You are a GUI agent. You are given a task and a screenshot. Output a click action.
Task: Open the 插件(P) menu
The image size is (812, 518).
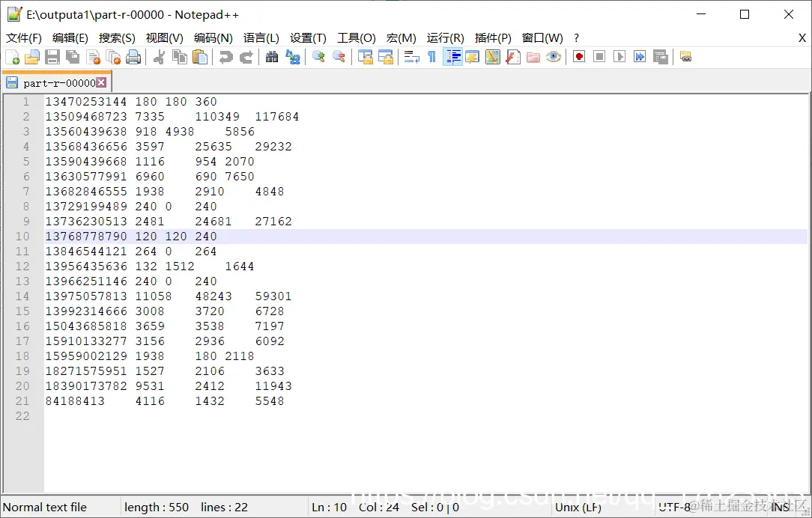(x=493, y=37)
